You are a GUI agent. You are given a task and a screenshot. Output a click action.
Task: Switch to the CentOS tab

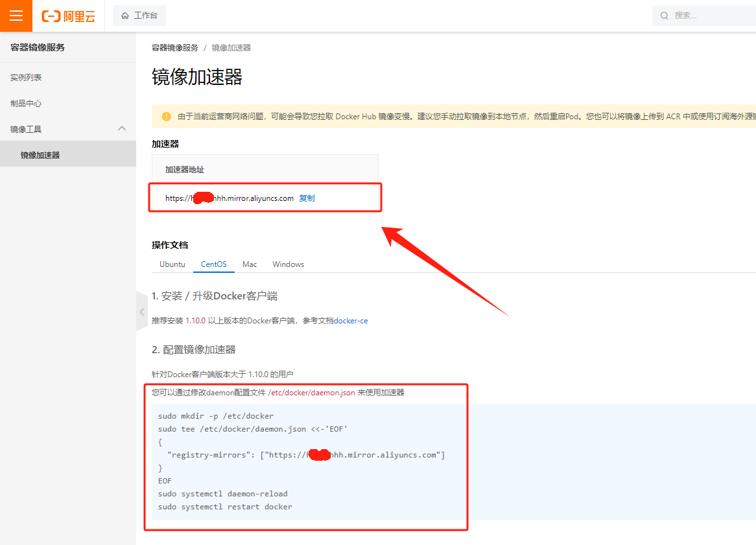coord(213,264)
